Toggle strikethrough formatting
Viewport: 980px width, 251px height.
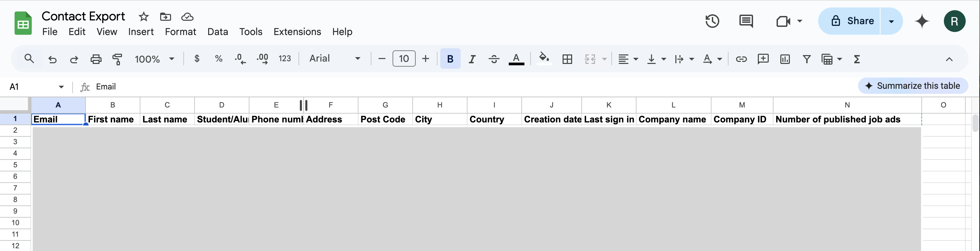[x=494, y=59]
